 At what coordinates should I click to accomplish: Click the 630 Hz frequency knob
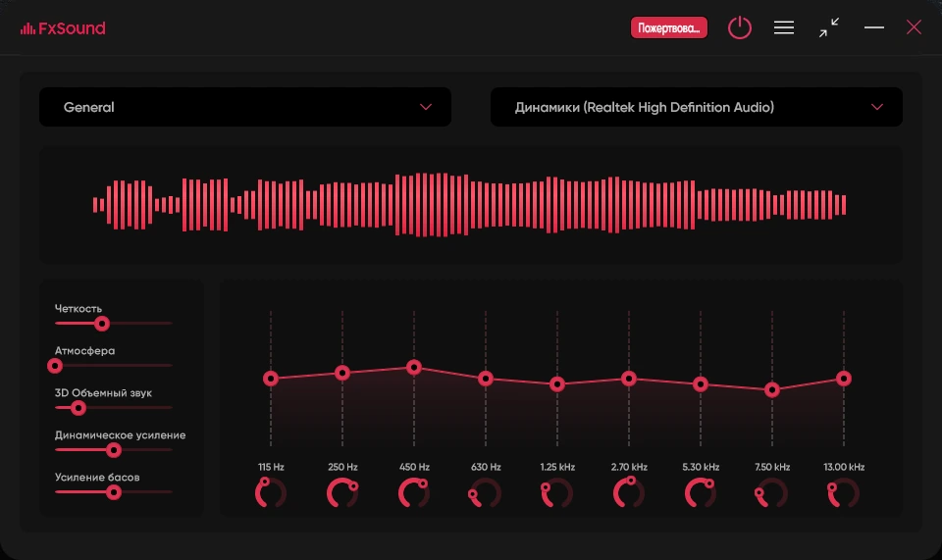click(x=486, y=492)
